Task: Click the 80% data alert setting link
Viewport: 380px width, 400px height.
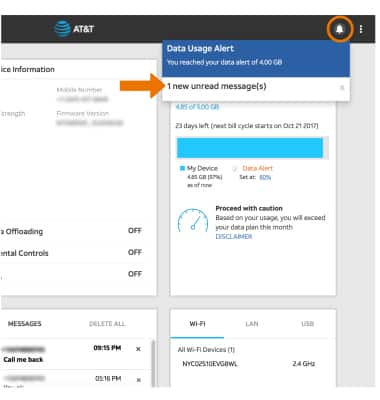Action: tap(265, 177)
